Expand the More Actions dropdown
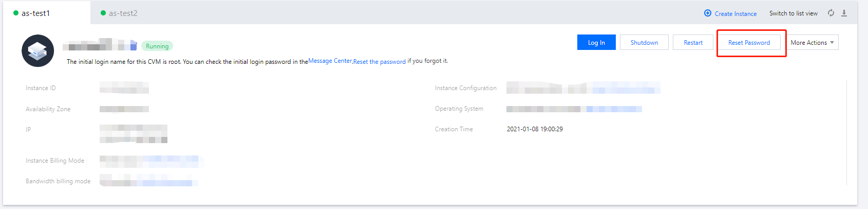 [x=812, y=43]
